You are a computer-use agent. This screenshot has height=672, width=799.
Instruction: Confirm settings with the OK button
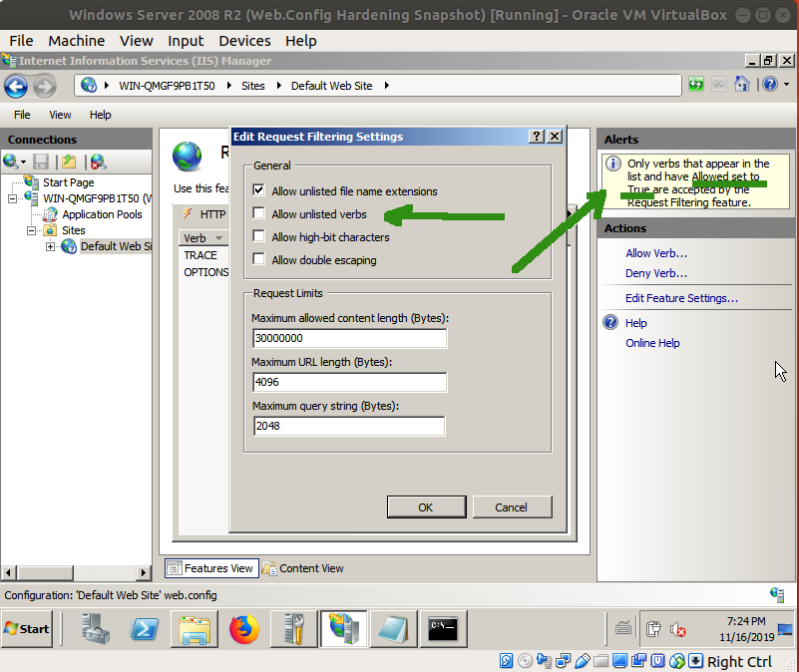426,506
